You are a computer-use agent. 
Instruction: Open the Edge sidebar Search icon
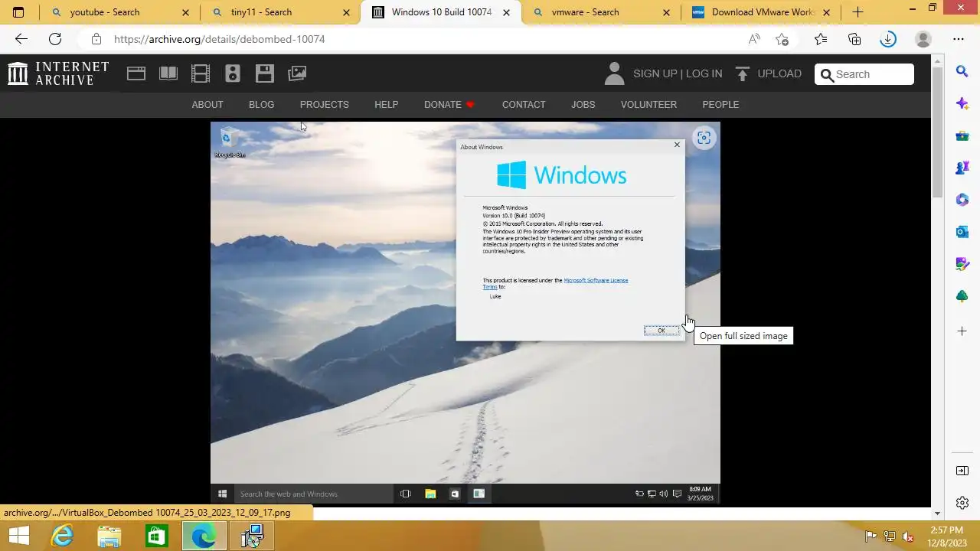(962, 71)
